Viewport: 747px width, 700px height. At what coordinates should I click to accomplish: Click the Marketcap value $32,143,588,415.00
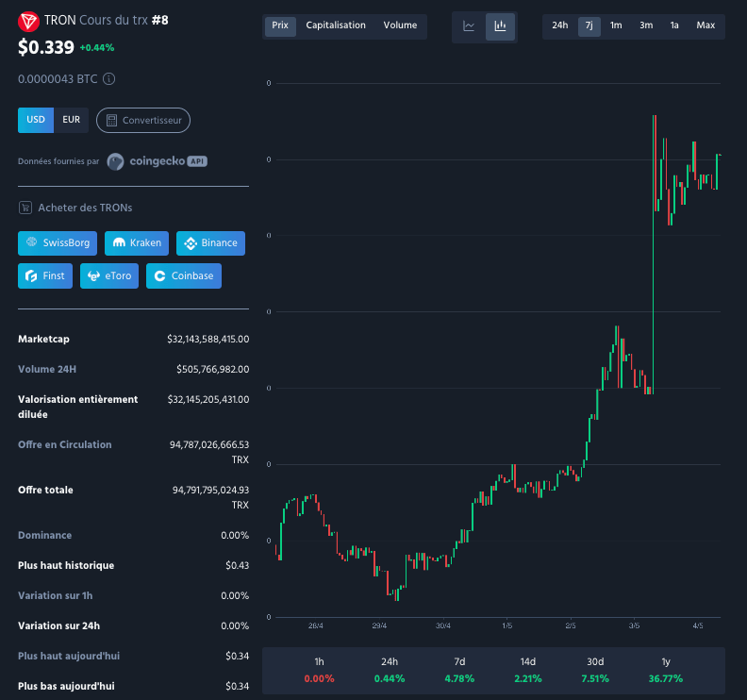pos(207,340)
